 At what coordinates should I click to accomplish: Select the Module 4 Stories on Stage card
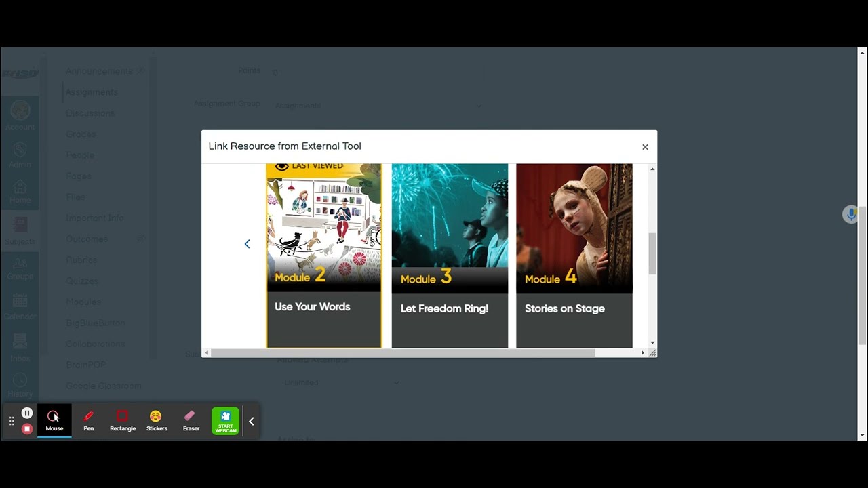574,256
